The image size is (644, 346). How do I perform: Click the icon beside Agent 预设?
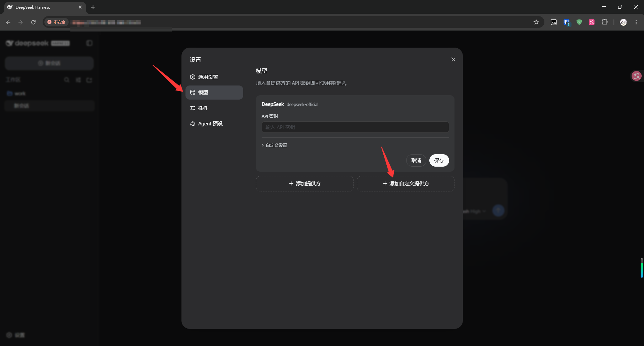(193, 124)
